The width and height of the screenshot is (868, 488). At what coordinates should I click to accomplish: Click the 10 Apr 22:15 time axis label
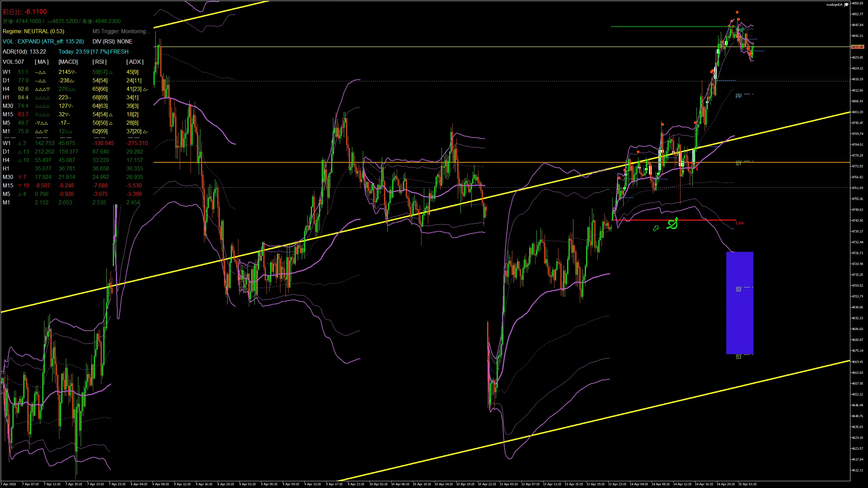tap(487, 484)
